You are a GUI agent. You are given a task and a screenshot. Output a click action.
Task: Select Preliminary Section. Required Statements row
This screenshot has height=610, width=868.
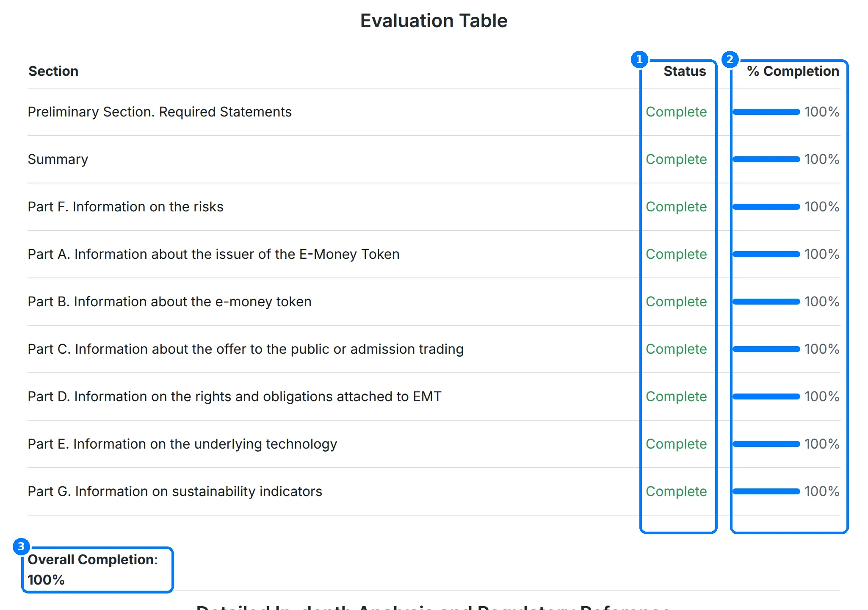434,112
